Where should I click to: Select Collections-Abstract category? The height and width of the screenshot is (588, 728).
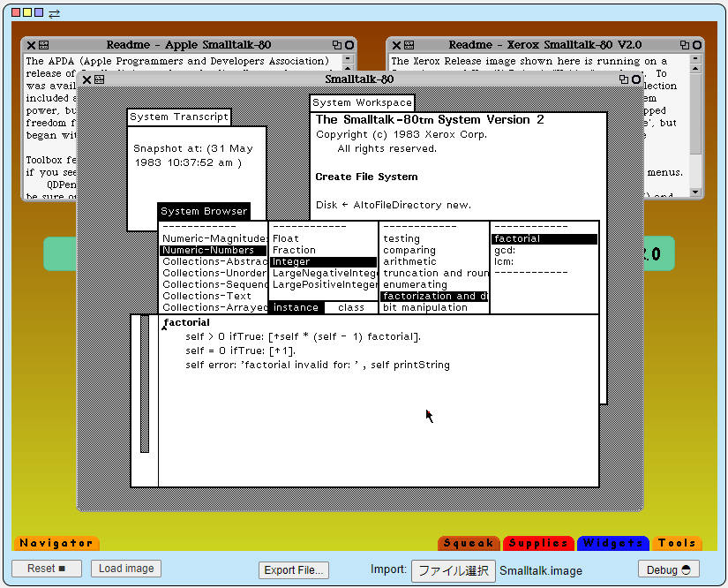click(214, 261)
